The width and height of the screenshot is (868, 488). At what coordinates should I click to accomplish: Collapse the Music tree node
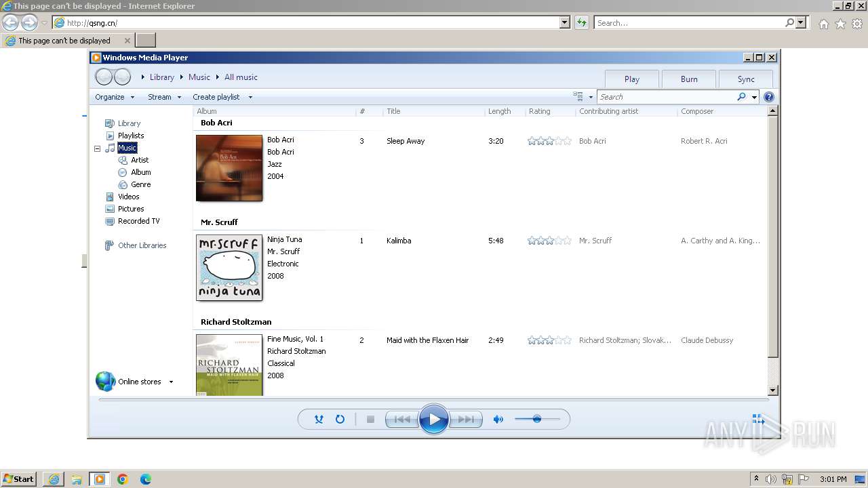[97, 148]
